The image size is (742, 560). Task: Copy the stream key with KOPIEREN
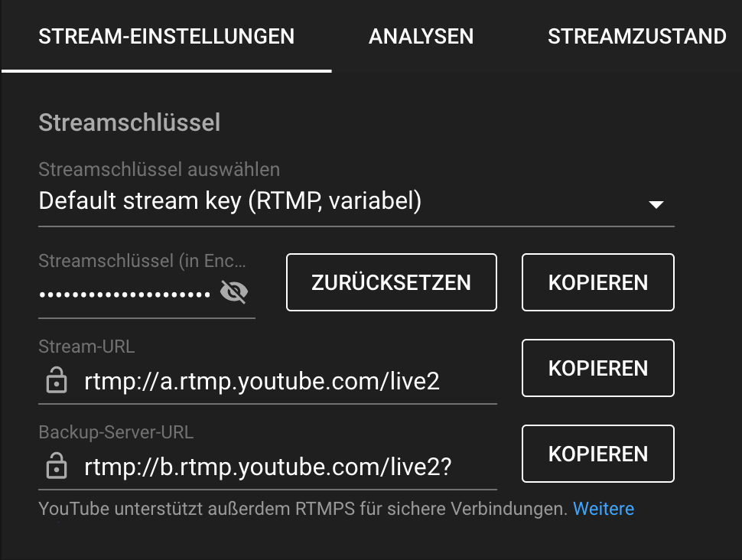[597, 282]
